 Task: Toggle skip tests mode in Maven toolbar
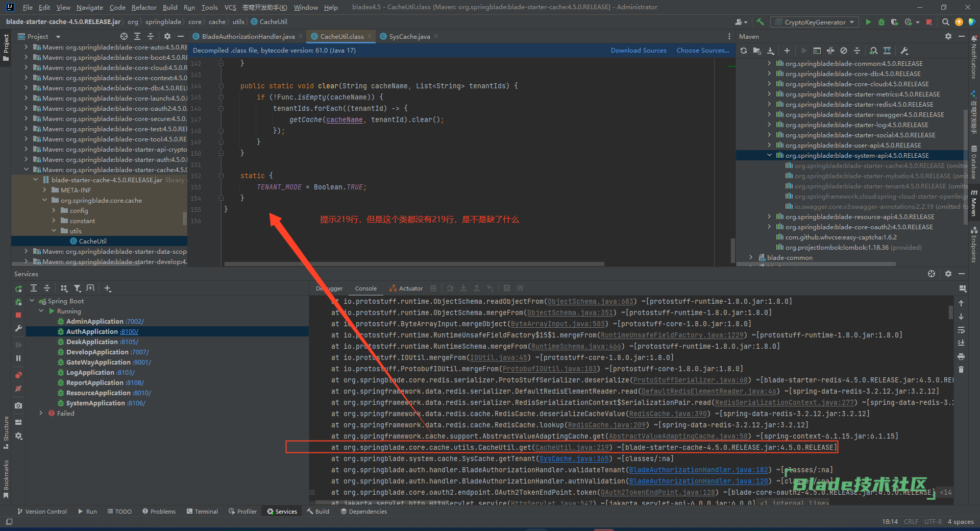[844, 51]
